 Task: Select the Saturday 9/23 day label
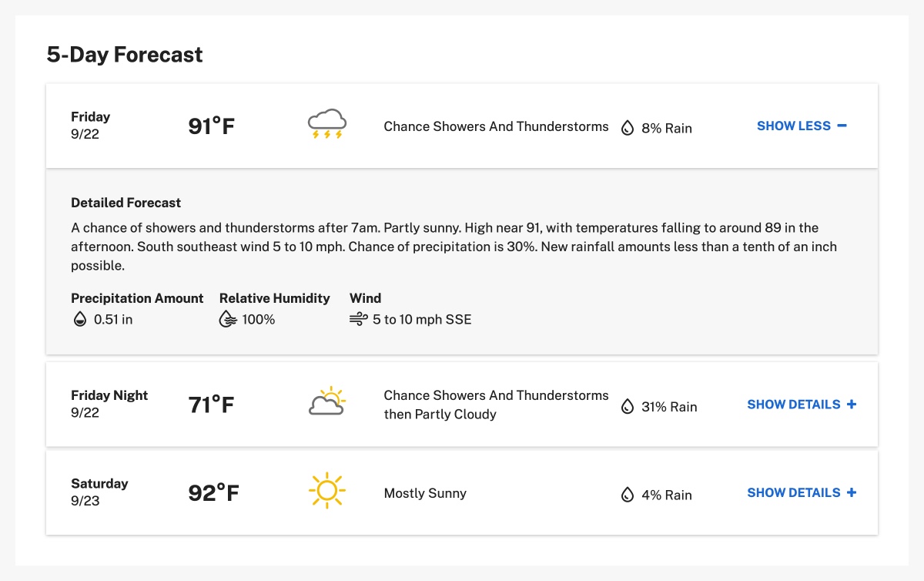(99, 492)
